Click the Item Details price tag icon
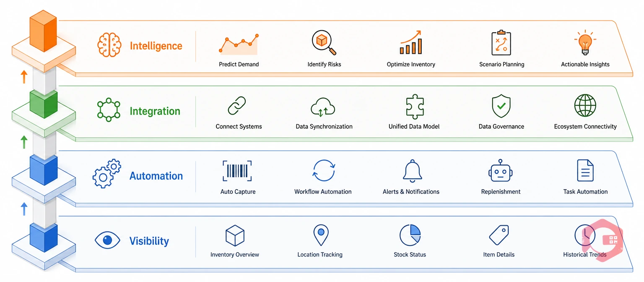 click(499, 235)
